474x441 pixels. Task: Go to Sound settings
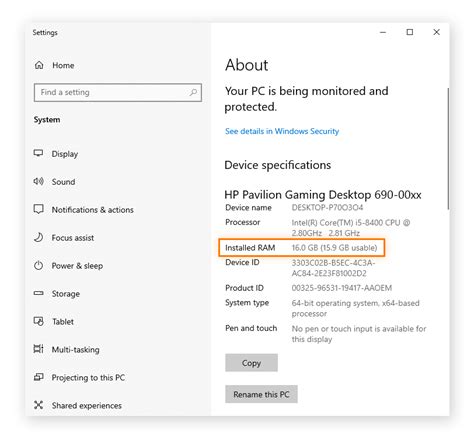coord(63,182)
